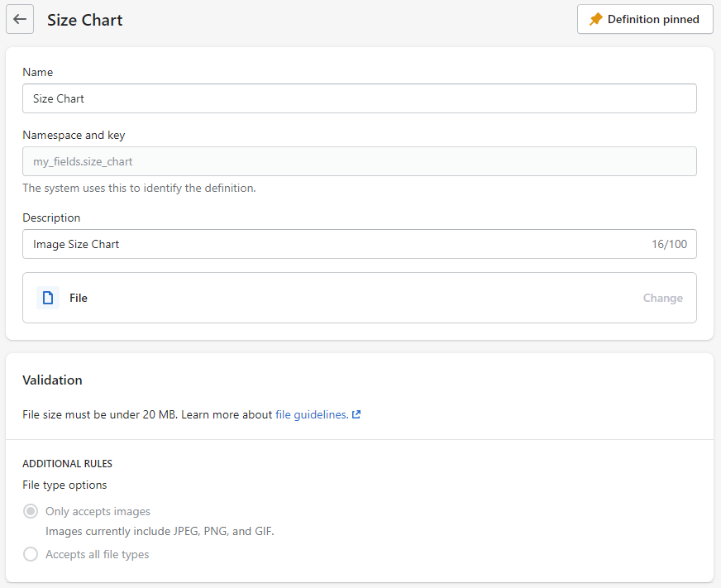Click the system identifies definition helper text
This screenshot has width=721, height=588.
click(139, 188)
